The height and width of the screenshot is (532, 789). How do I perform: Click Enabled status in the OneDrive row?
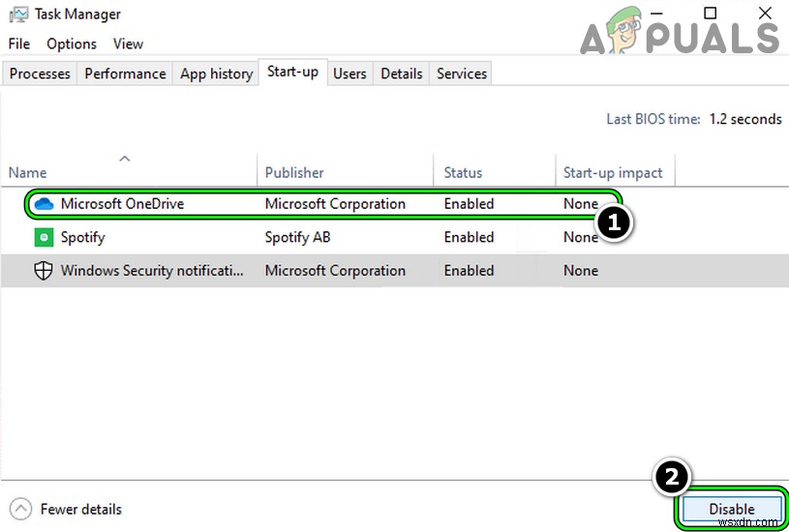pos(469,204)
